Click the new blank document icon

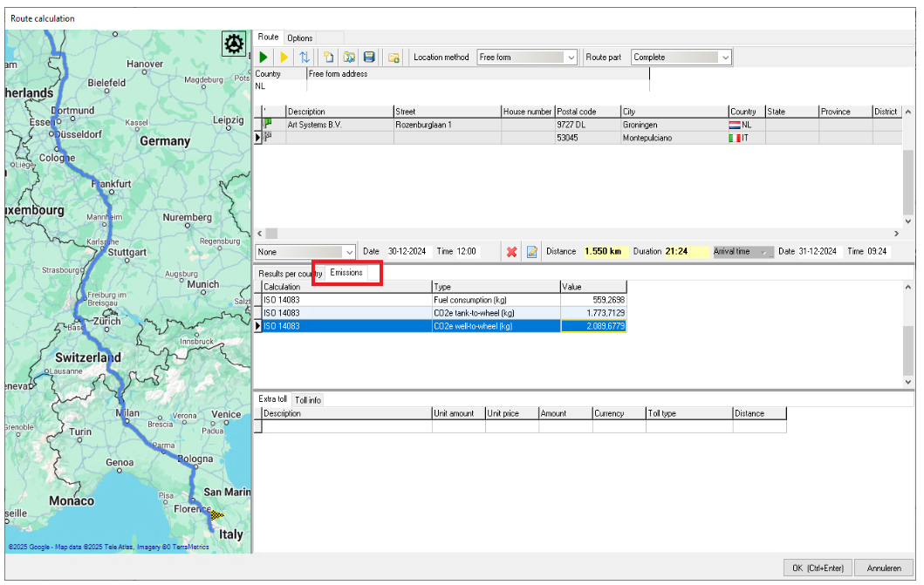[329, 58]
